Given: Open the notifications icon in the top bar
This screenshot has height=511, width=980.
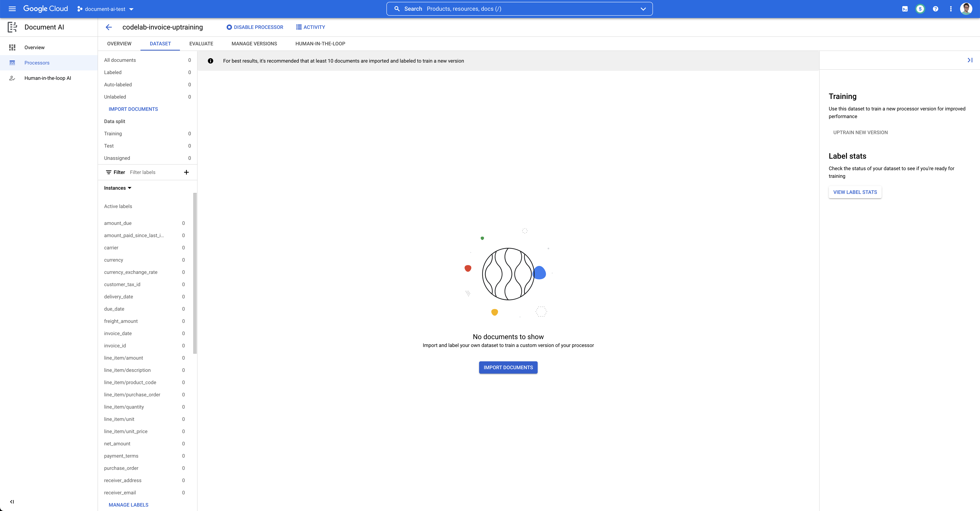Looking at the screenshot, I should 920,8.
